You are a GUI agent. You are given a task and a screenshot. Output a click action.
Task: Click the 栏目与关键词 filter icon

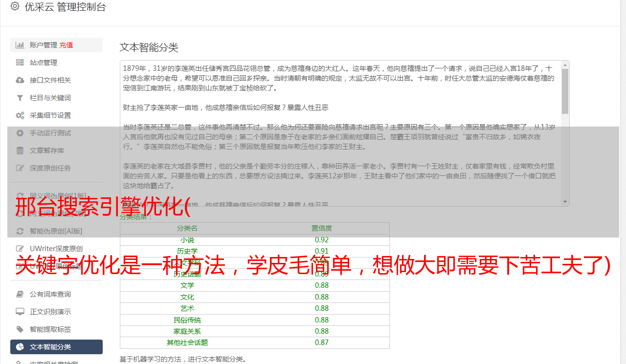pos(20,98)
